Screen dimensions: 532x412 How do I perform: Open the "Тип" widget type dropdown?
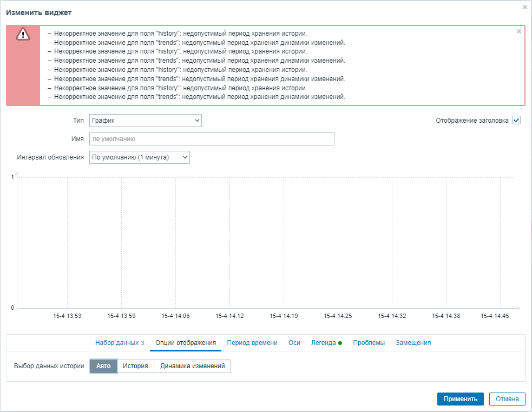145,120
